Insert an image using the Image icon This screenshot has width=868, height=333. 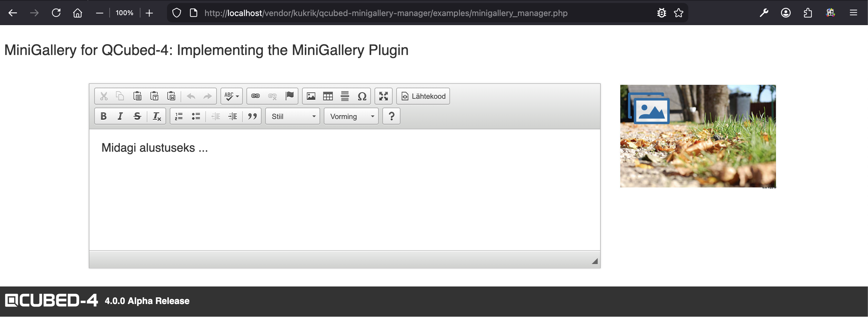tap(311, 96)
